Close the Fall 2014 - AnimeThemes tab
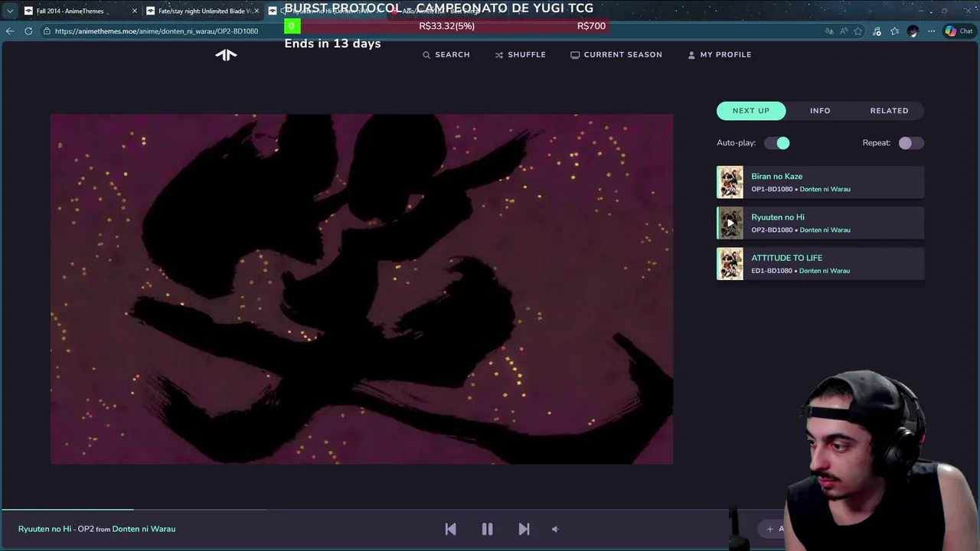This screenshot has height=551, width=980. coord(135,11)
